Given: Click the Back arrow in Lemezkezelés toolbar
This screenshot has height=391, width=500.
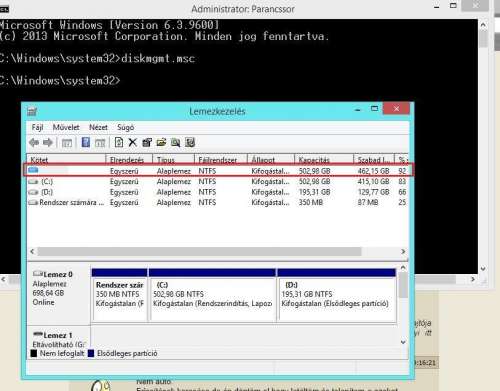Looking at the screenshot, I should pos(34,143).
